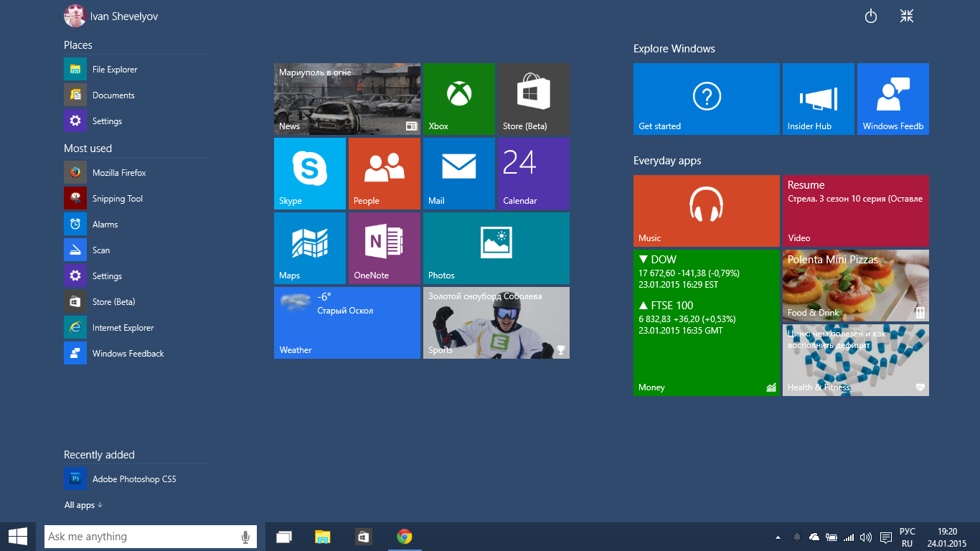This screenshot has width=980, height=551.
Task: Open the Mail tile
Action: (459, 174)
